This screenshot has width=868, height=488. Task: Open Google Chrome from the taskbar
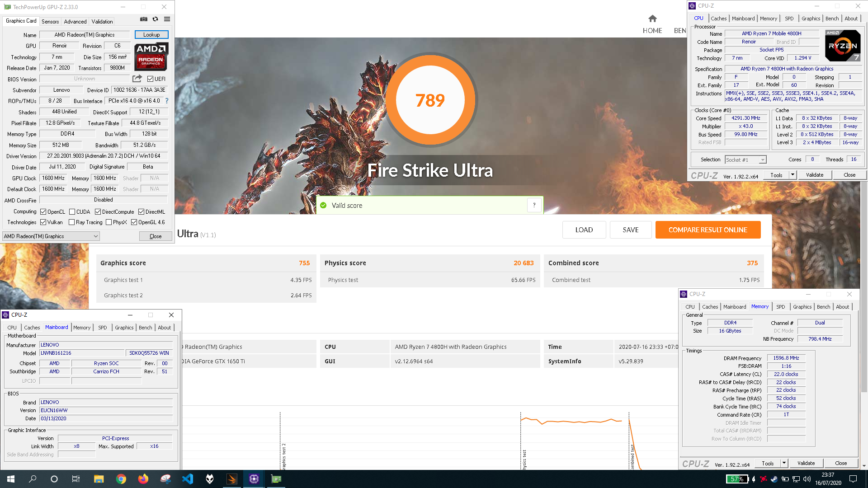[x=121, y=479]
